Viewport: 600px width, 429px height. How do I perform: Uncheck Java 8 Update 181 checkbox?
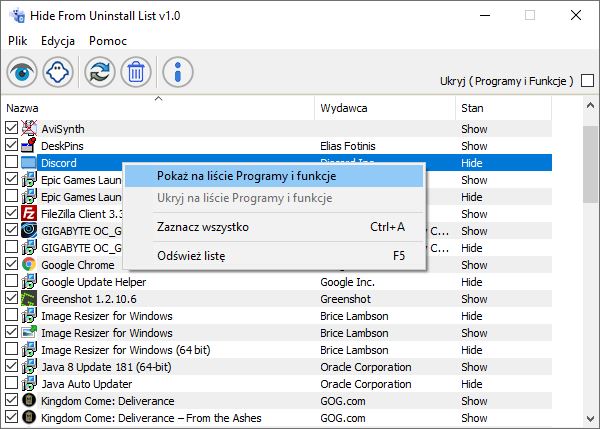coord(11,365)
